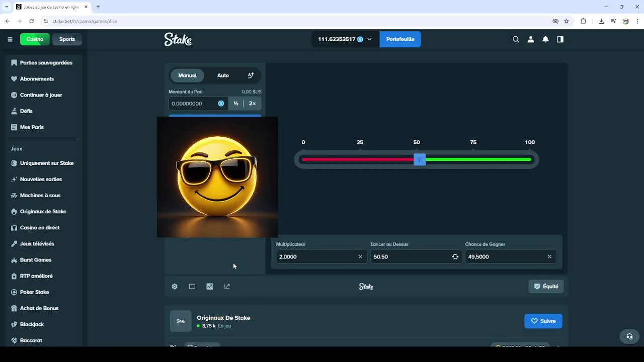644x362 pixels.
Task: Click the eye-off tracking icon in address bar
Action: point(555,21)
